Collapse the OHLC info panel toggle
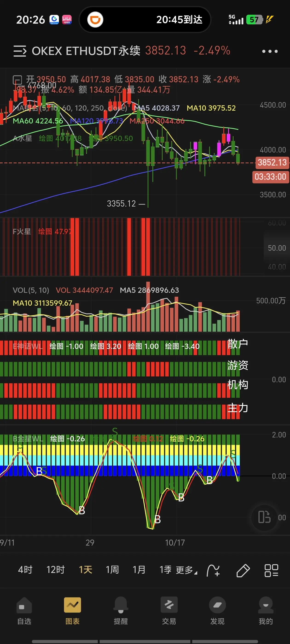The width and height of the screenshot is (290, 644). coord(17,80)
